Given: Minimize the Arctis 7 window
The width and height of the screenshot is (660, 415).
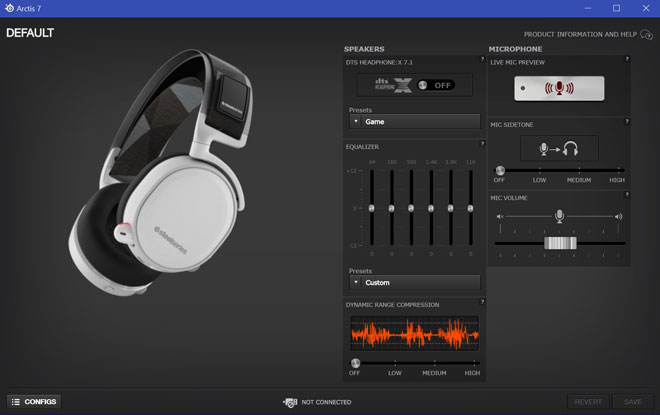Looking at the screenshot, I should coord(588,8).
